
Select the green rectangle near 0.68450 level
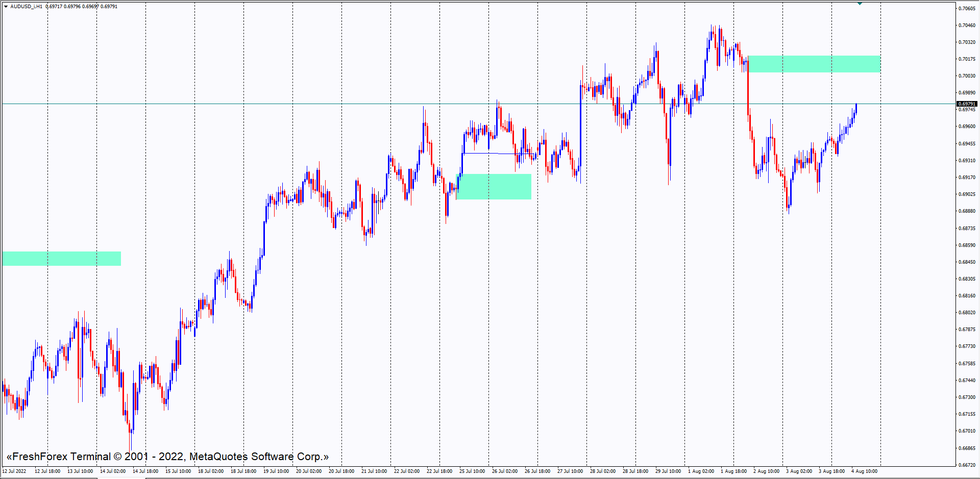(x=62, y=259)
